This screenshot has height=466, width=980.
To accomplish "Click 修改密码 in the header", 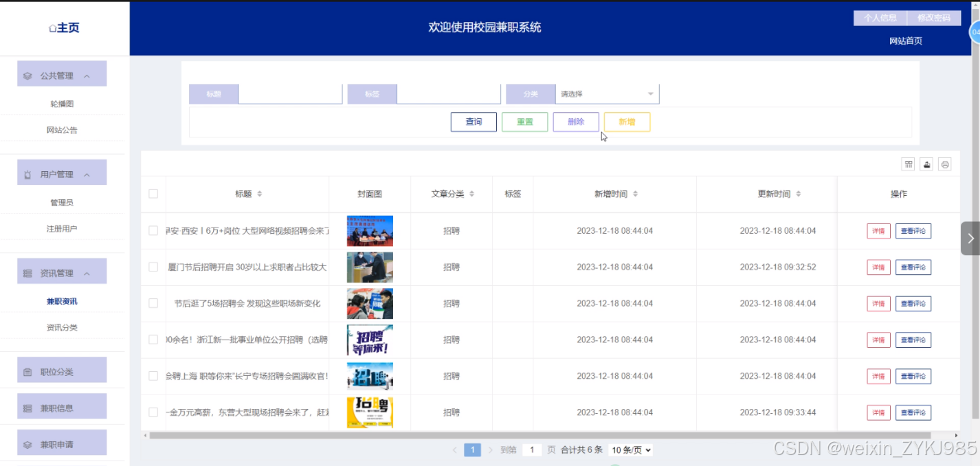I will point(933,18).
